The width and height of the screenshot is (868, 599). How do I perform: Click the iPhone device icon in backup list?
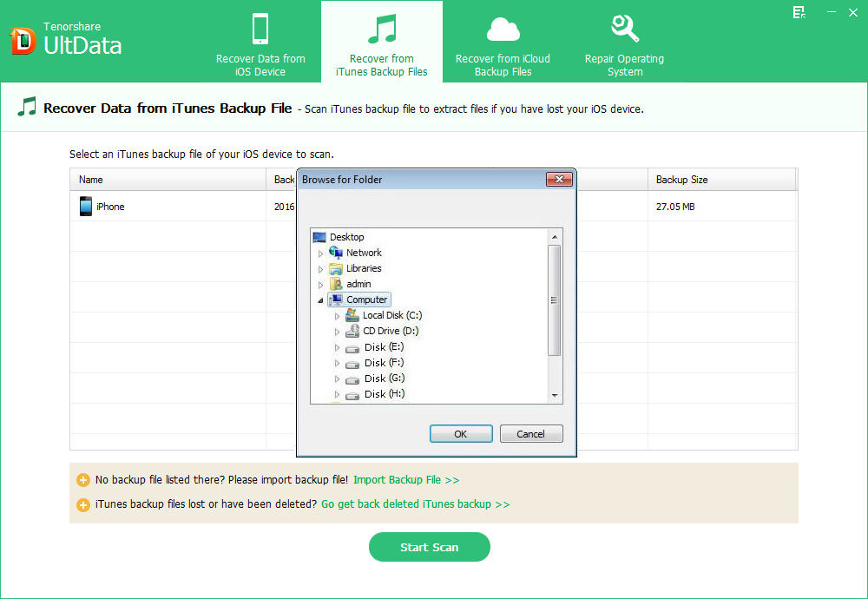pyautogui.click(x=86, y=206)
